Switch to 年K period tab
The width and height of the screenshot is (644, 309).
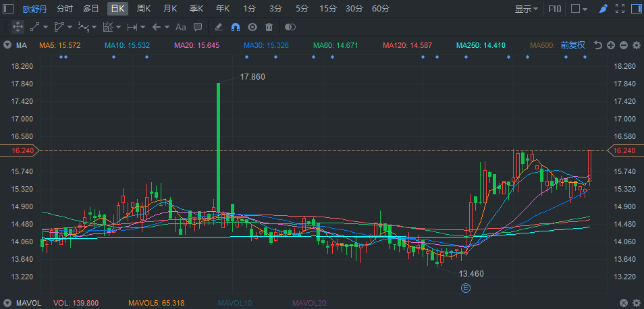[x=223, y=9]
